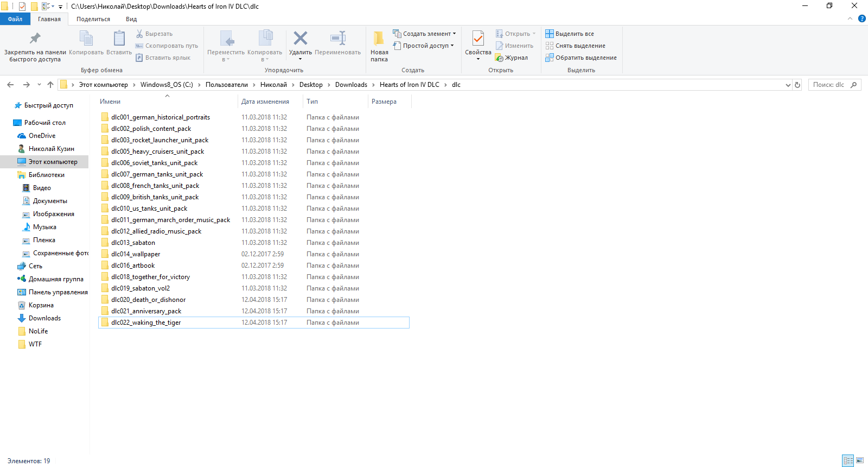Click the Help question mark icon
The height and width of the screenshot is (467, 868).
click(862, 18)
